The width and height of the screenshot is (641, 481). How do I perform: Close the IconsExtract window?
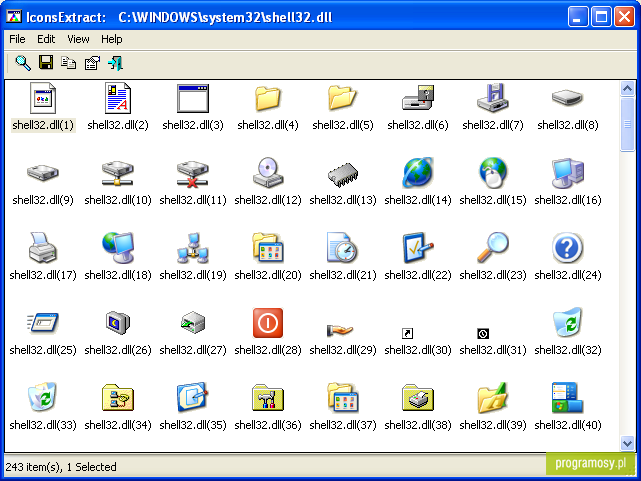click(x=624, y=17)
